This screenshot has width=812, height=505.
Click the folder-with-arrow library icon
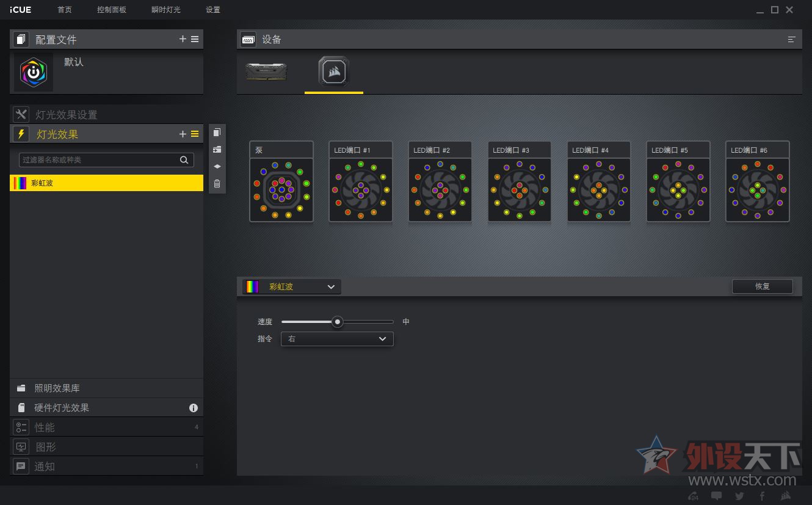point(217,150)
